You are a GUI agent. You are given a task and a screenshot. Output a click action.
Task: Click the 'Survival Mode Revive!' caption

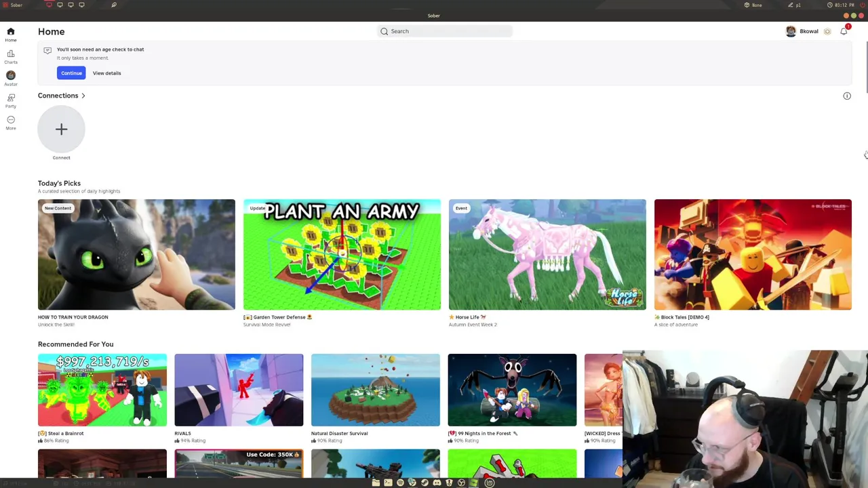(267, 325)
